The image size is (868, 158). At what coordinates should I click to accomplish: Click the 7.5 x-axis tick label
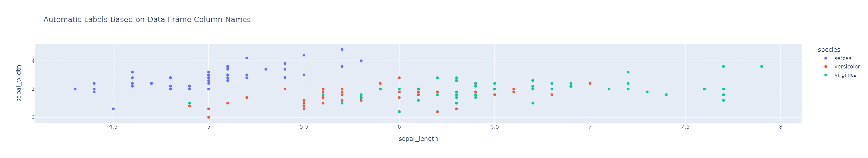685,127
